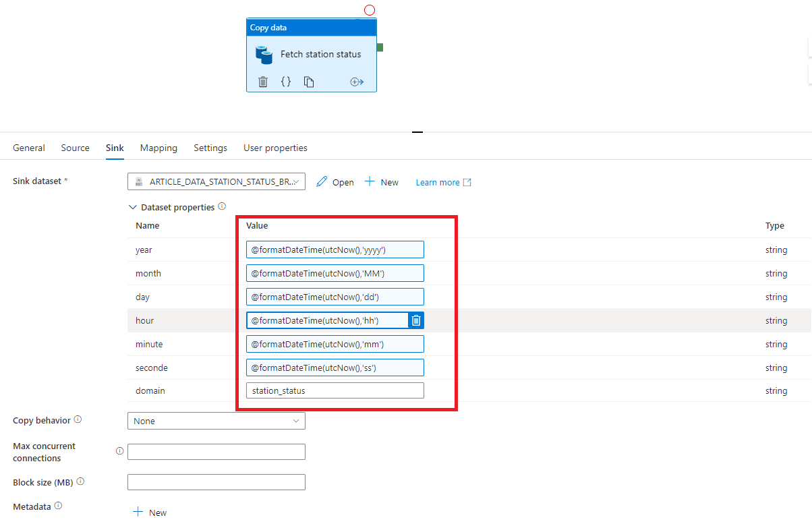
Task: Create a New sink dataset
Action: 382,182
